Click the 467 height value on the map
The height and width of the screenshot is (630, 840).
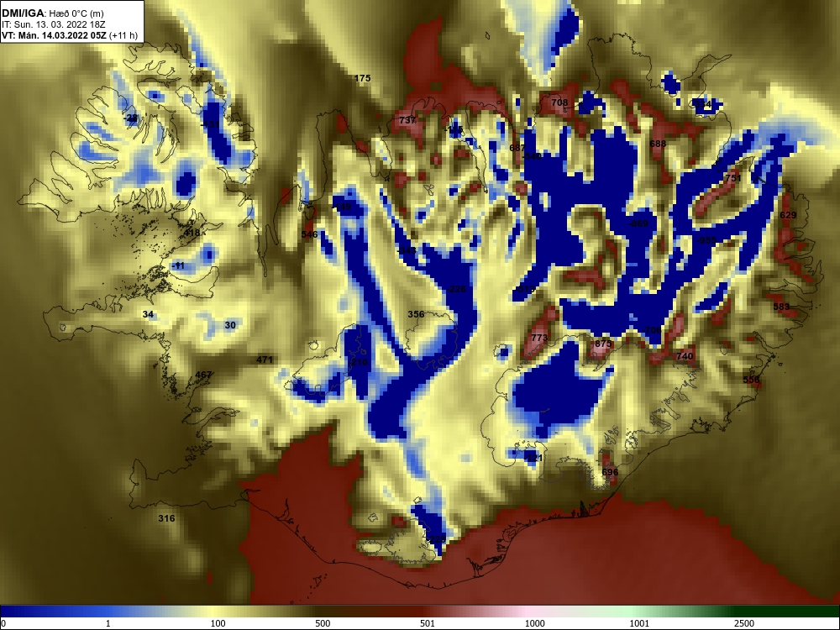point(203,375)
